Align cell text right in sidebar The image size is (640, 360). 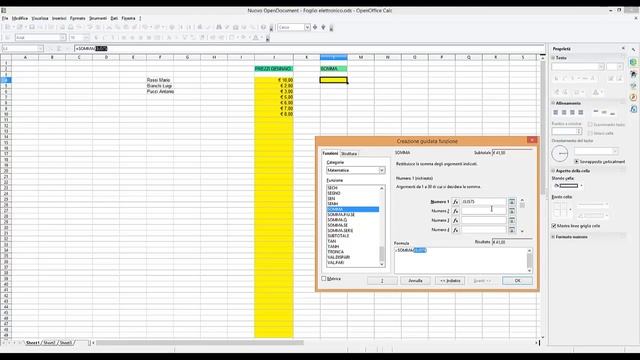pyautogui.click(x=572, y=112)
